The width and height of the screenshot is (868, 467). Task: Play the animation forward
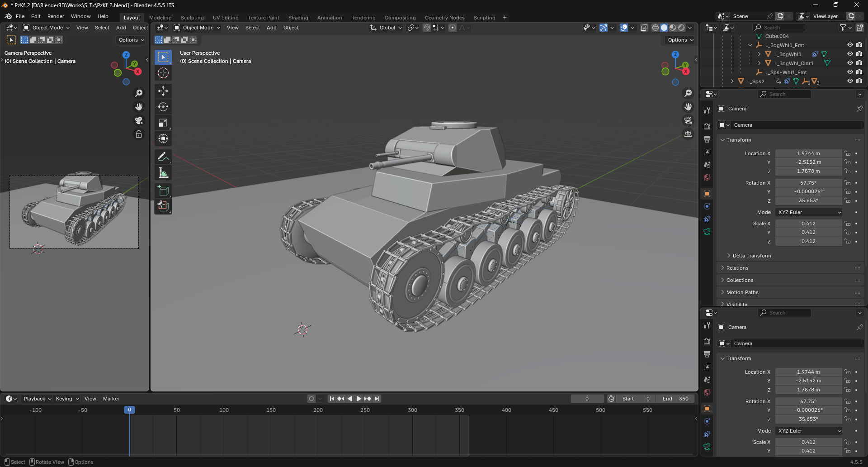click(x=359, y=399)
